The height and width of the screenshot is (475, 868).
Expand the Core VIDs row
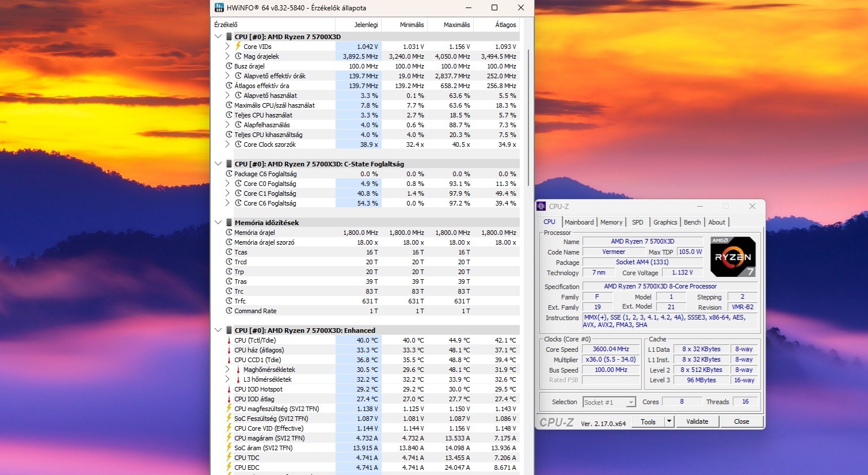click(x=227, y=47)
